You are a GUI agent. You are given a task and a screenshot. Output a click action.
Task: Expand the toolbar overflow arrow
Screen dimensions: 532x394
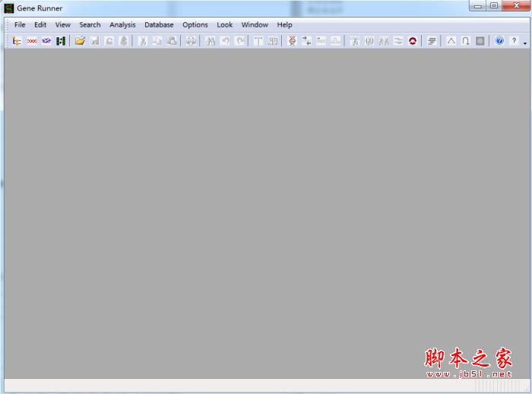(x=525, y=43)
